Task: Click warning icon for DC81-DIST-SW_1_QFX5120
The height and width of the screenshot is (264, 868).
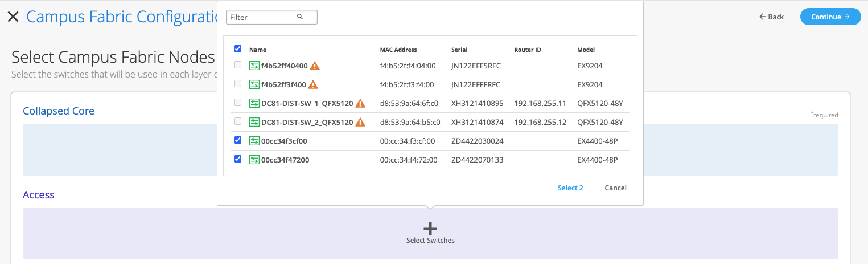Action: click(x=360, y=104)
